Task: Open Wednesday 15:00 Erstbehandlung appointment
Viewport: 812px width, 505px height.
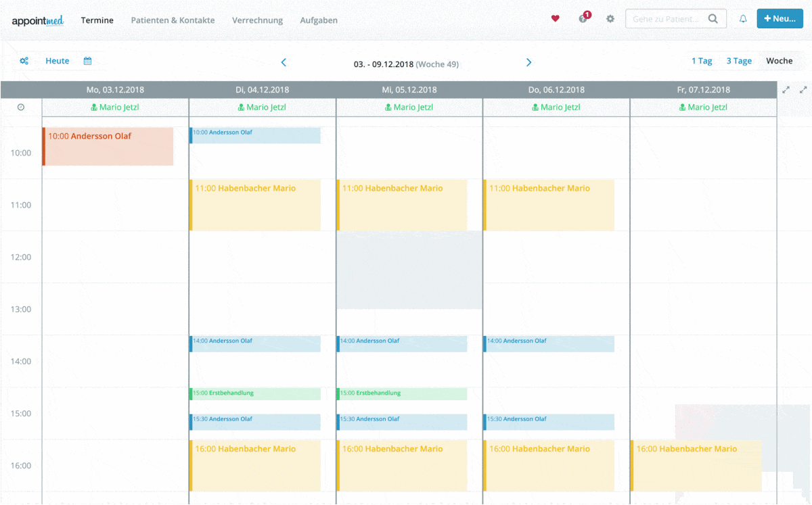Action: (402, 393)
